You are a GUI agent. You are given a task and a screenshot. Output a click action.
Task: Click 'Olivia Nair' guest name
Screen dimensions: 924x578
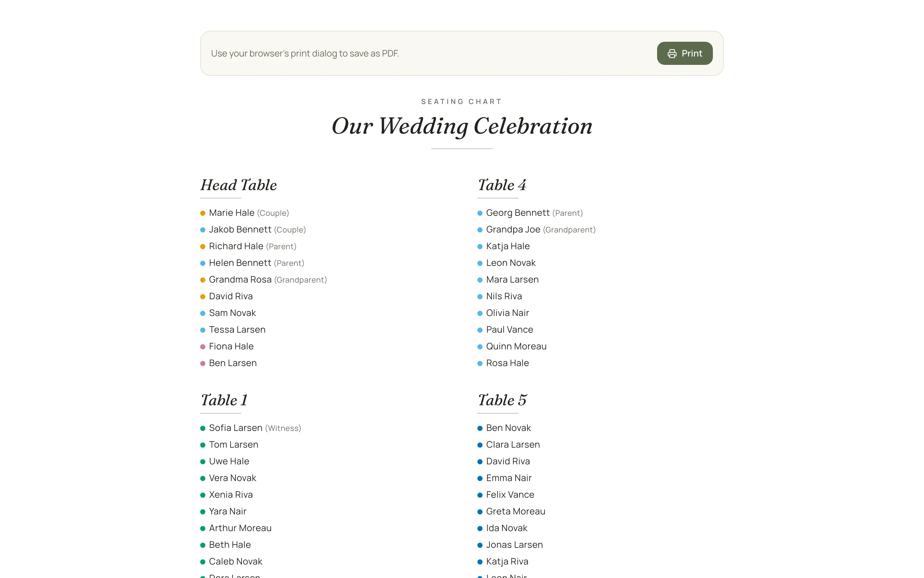[508, 313]
